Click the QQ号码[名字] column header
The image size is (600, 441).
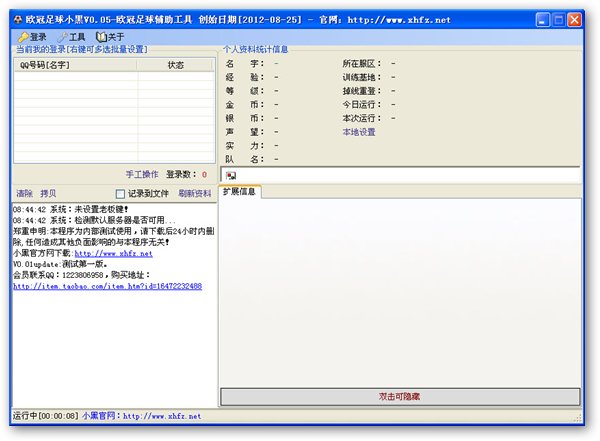(x=75, y=65)
